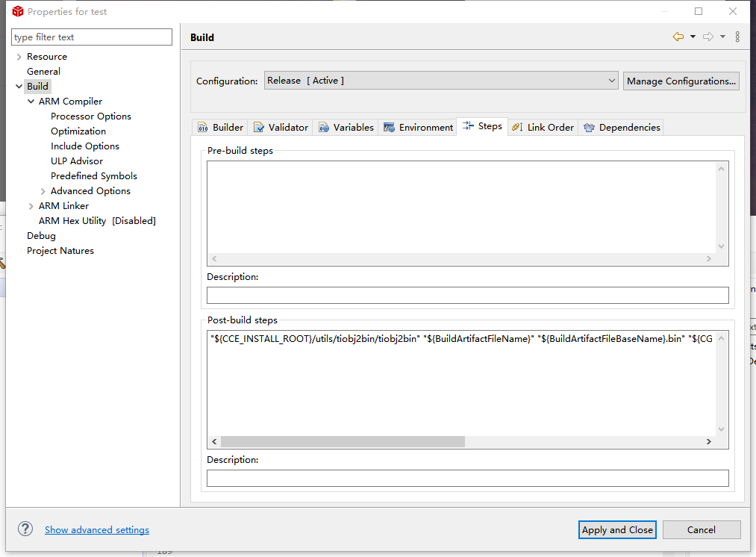Click the Link Order tab icon
This screenshot has height=557, width=756.
pyautogui.click(x=517, y=128)
